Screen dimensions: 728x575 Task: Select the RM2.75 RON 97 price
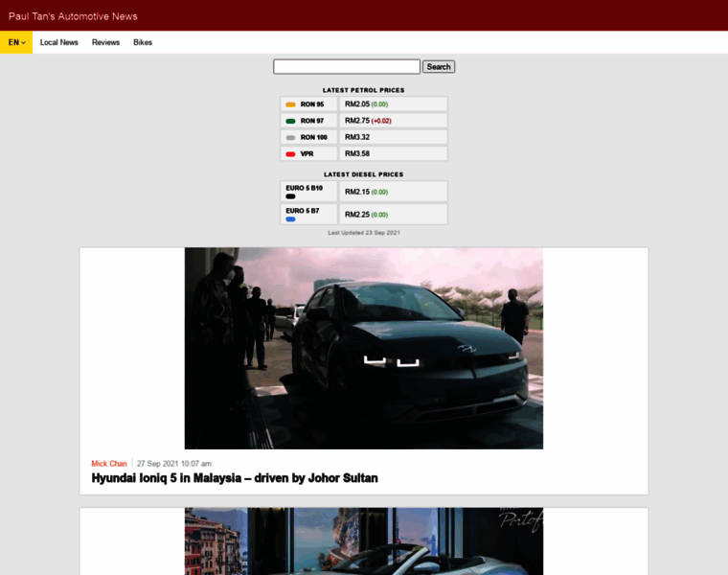[x=357, y=121]
